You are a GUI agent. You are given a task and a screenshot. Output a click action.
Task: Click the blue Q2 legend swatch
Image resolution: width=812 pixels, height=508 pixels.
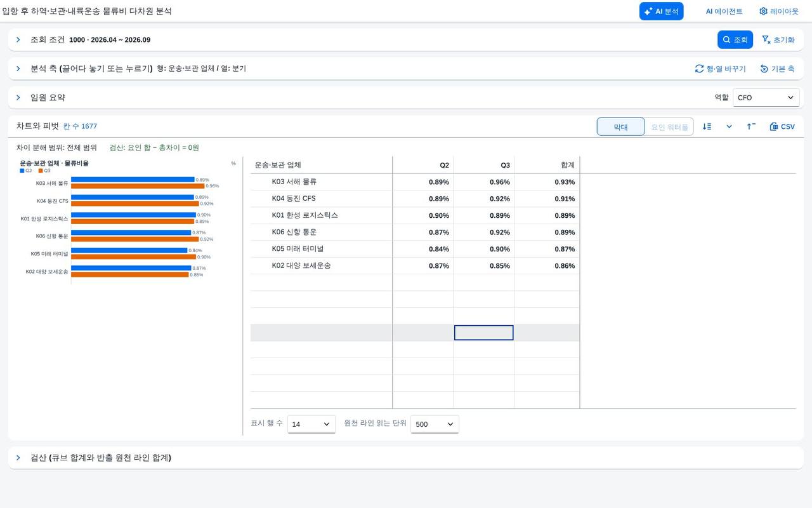[22, 171]
